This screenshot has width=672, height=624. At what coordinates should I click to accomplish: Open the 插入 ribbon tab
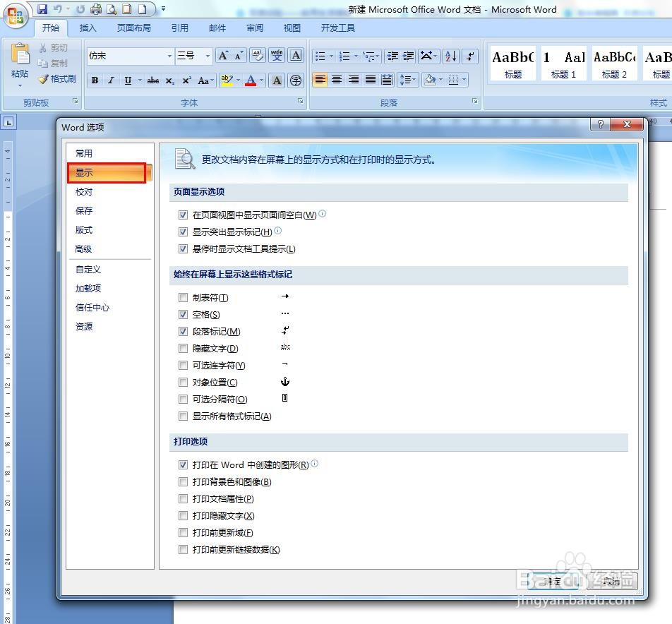[88, 28]
